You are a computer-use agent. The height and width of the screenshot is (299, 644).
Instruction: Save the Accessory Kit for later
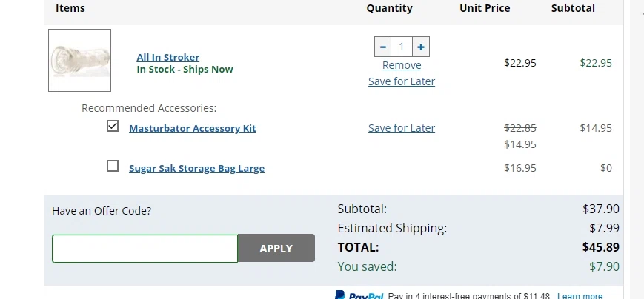pyautogui.click(x=402, y=128)
